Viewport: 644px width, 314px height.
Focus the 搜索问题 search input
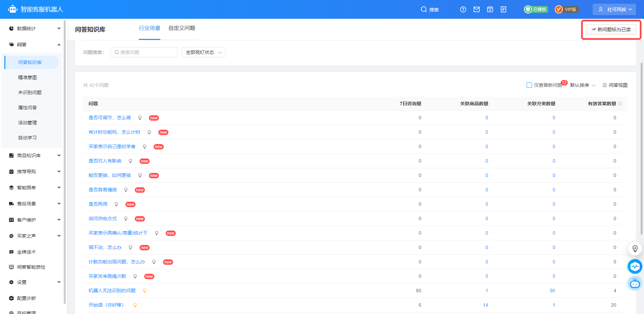144,52
